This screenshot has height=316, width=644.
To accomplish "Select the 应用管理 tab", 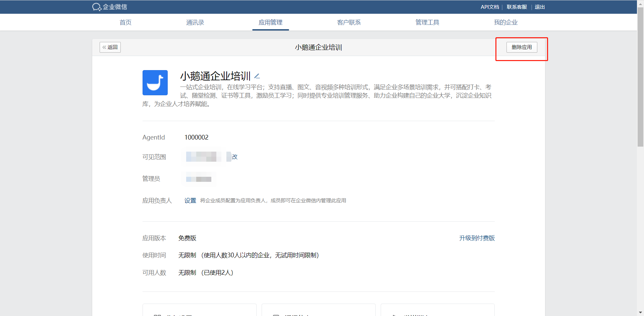I will [271, 22].
